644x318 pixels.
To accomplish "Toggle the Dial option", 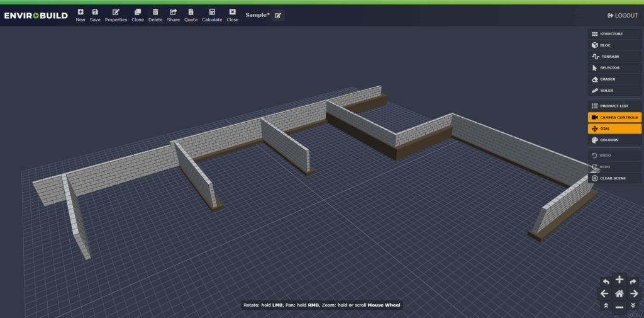I will (614, 128).
